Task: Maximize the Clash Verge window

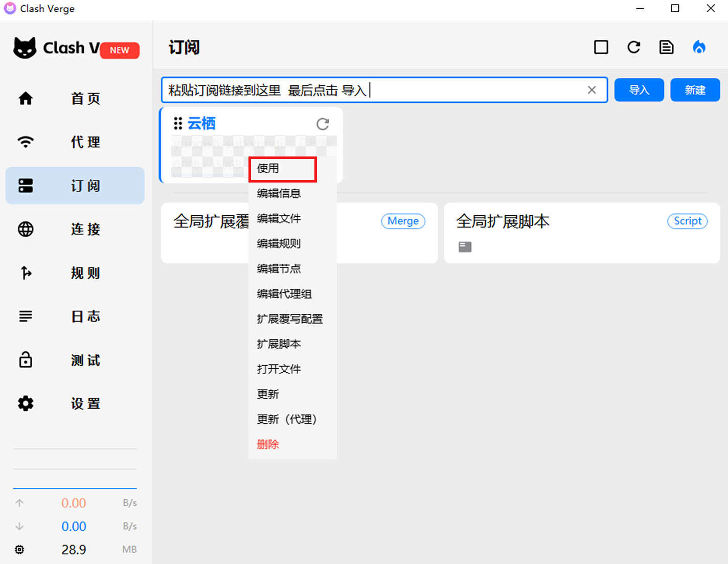Action: [x=675, y=9]
